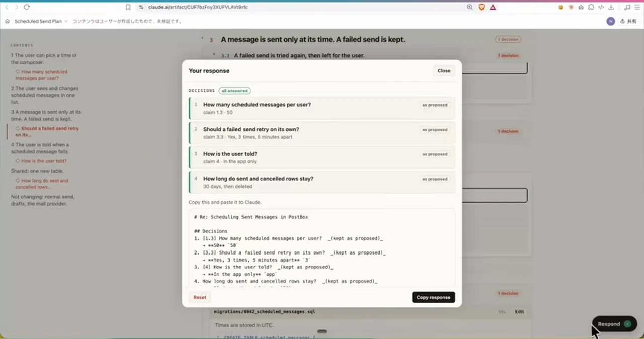This screenshot has height=339, width=644.
Task: Click Copy response button
Action: (433, 297)
